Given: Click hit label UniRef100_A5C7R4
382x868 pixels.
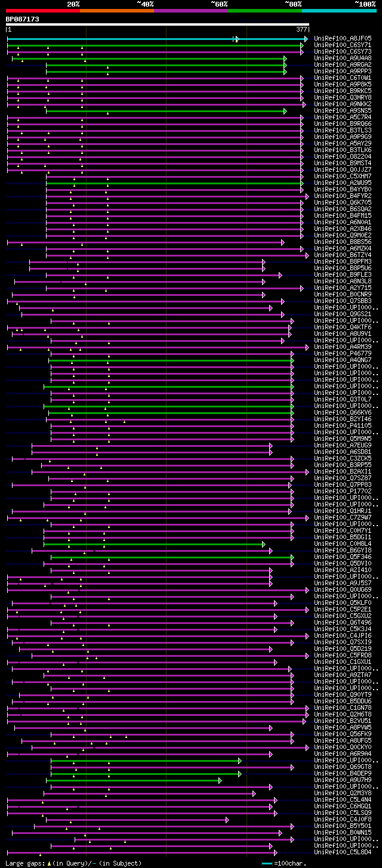Looking at the screenshot, I should 343,118.
